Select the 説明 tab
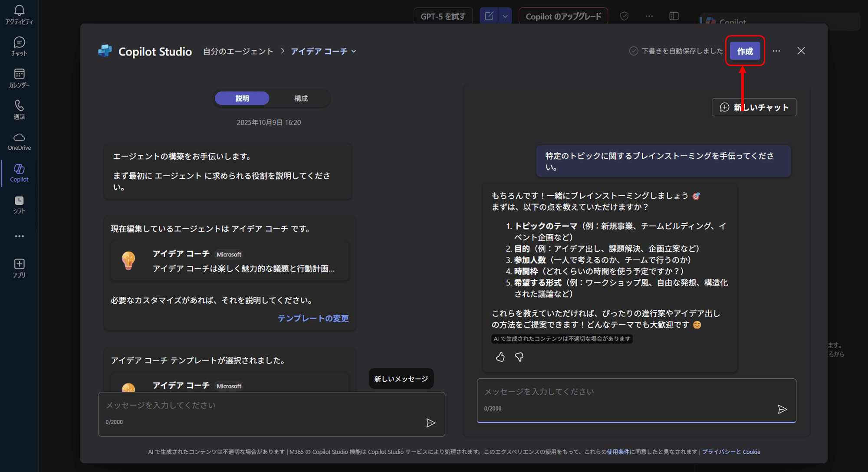Image resolution: width=868 pixels, height=472 pixels. [x=242, y=98]
